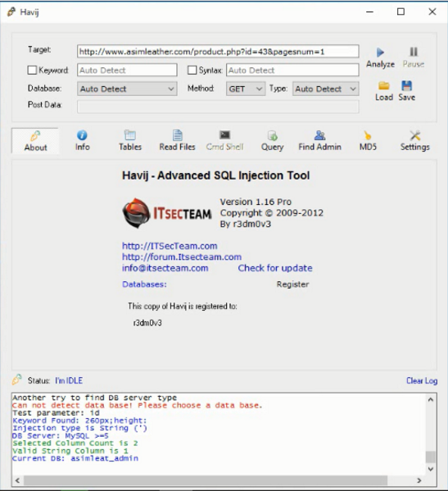This screenshot has width=448, height=491.
Task: Click the 'Selected Column Count is 2' line
Action: (x=75, y=443)
